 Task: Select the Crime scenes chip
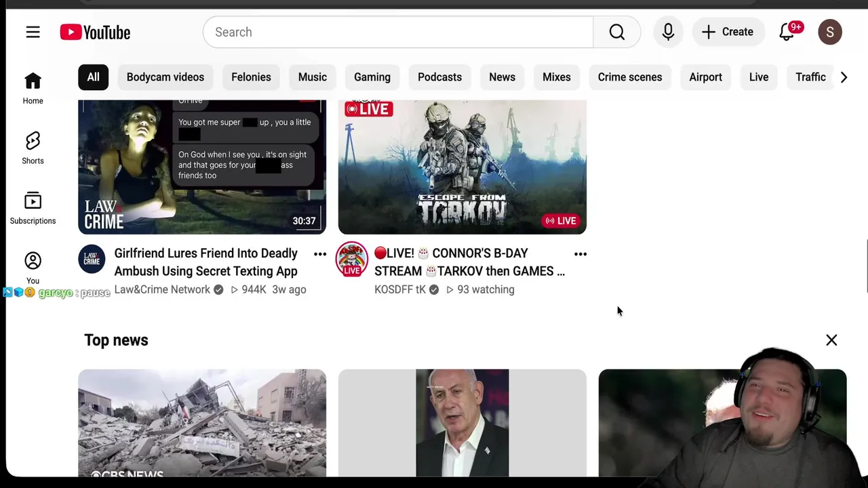[x=630, y=77]
